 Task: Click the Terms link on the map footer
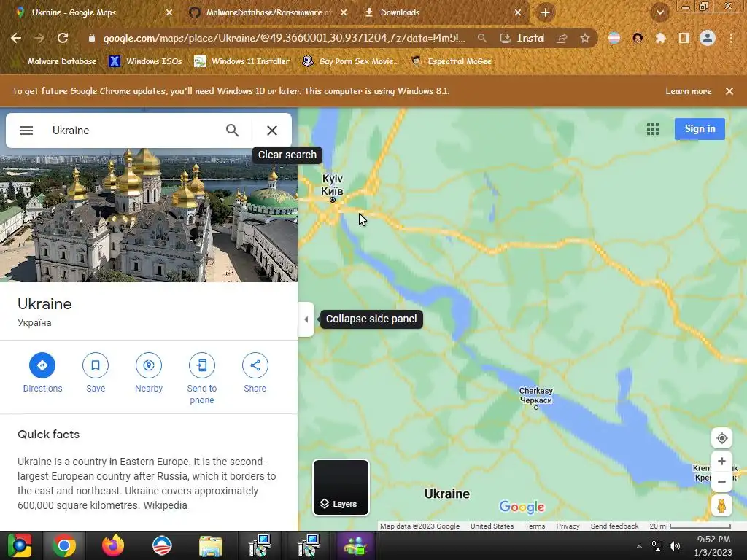535,526
